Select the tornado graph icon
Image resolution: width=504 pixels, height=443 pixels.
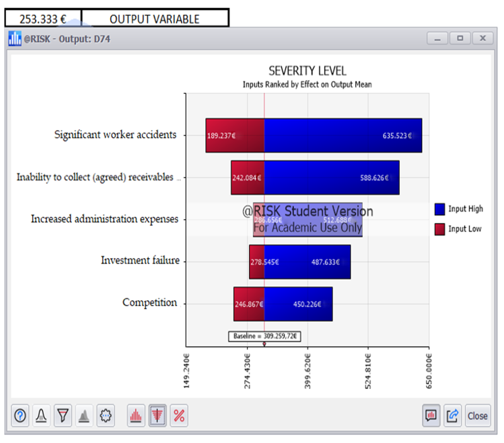click(157, 416)
